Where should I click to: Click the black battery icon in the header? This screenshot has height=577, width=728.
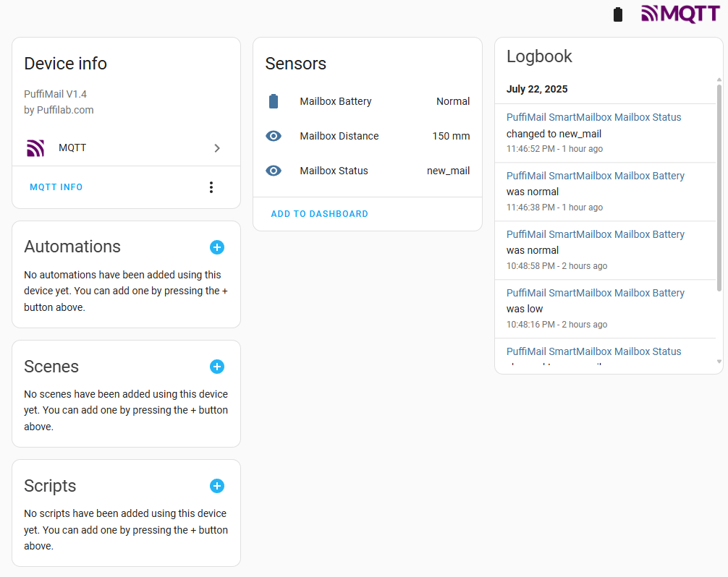[x=617, y=14]
